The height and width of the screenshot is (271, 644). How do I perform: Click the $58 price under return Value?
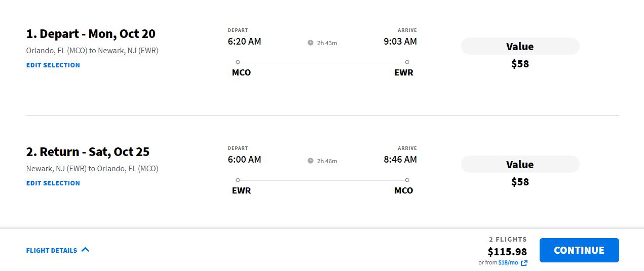(520, 182)
